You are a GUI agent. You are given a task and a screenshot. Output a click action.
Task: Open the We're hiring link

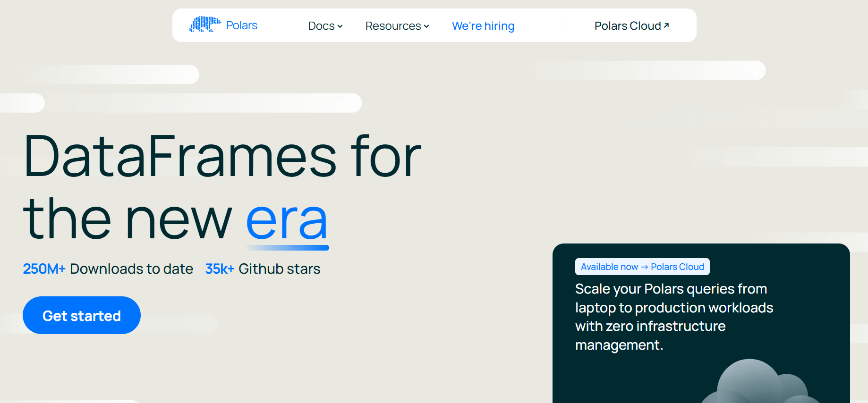point(483,26)
